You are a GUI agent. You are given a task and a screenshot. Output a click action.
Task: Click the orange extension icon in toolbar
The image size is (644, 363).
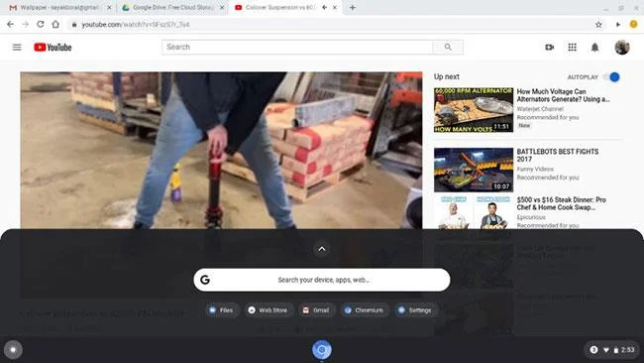coord(634,25)
